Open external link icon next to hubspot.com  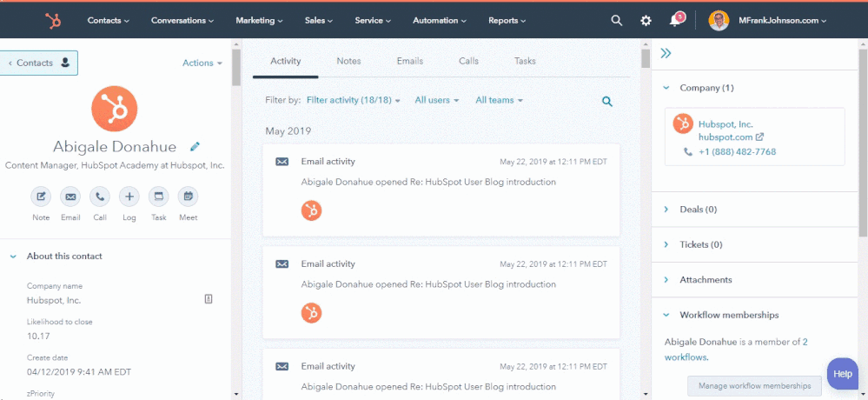tap(759, 137)
